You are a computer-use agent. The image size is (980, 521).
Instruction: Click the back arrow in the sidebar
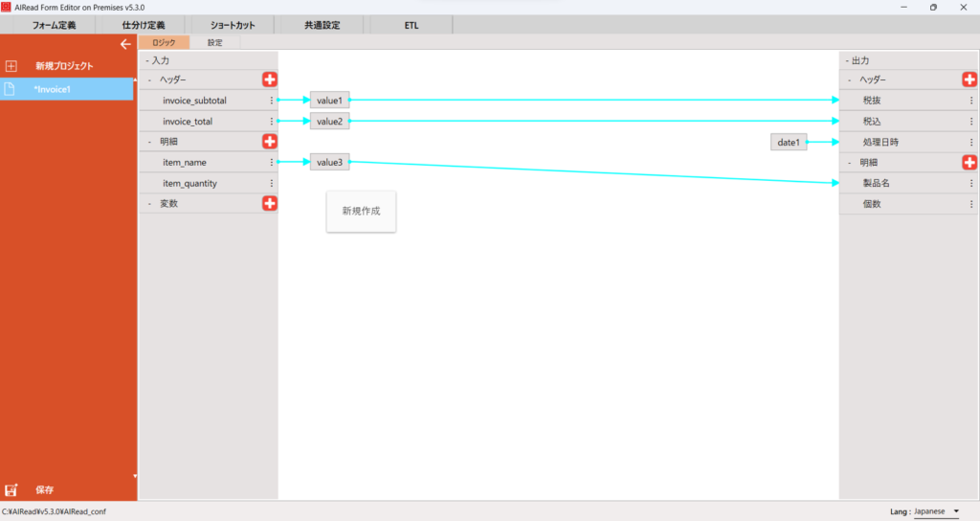click(x=124, y=44)
